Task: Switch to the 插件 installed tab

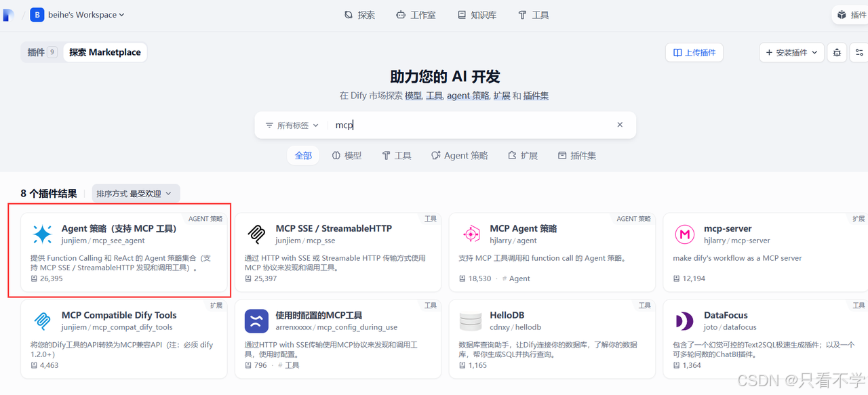Action: pyautogui.click(x=42, y=52)
